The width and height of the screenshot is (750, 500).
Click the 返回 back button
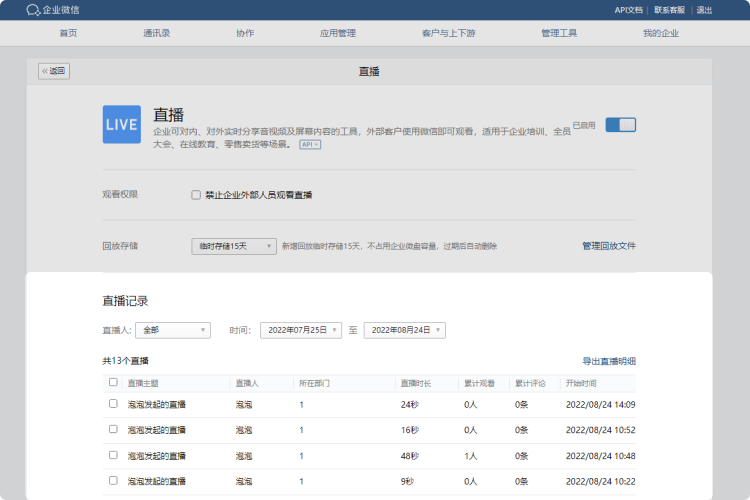[54, 71]
